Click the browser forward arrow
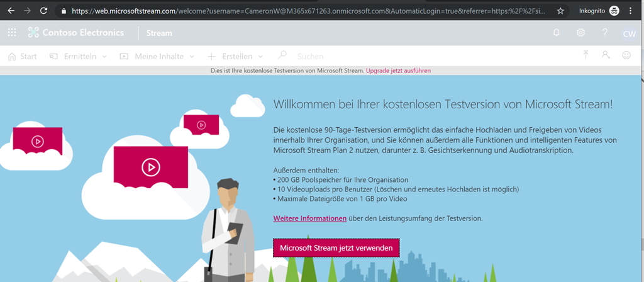This screenshot has width=644, height=282. 28,11
